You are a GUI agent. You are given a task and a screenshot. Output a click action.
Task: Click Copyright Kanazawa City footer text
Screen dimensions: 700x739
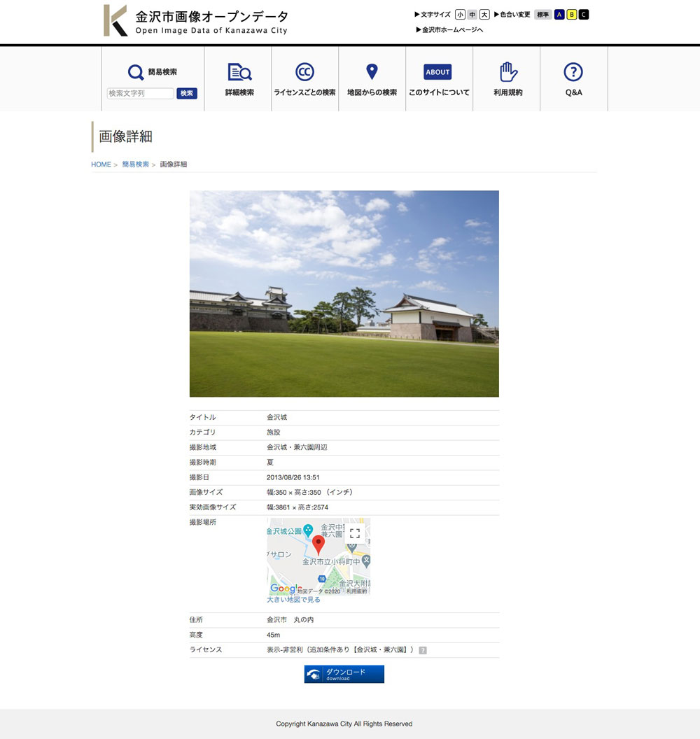coord(344,724)
